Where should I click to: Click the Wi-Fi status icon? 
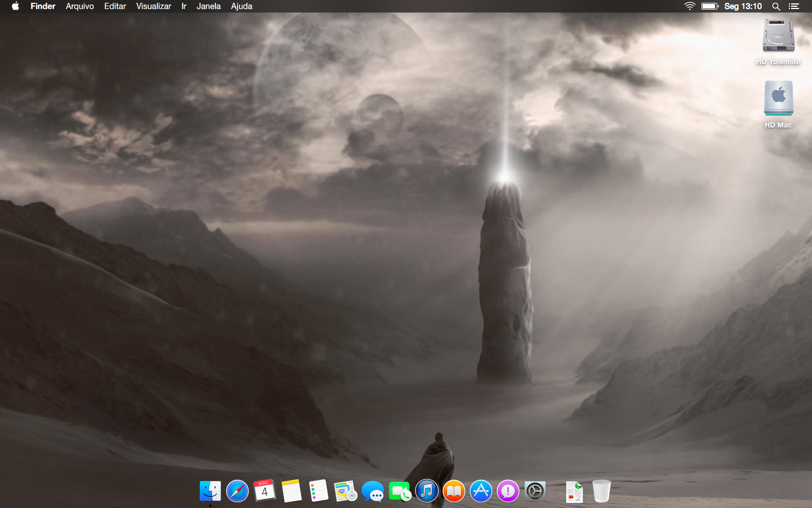pos(690,6)
